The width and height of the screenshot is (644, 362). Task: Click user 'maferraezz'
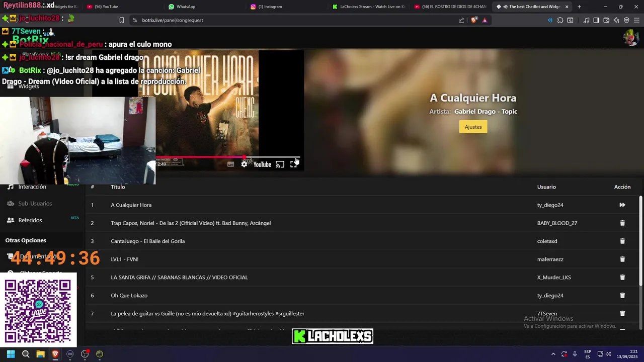pos(550,259)
